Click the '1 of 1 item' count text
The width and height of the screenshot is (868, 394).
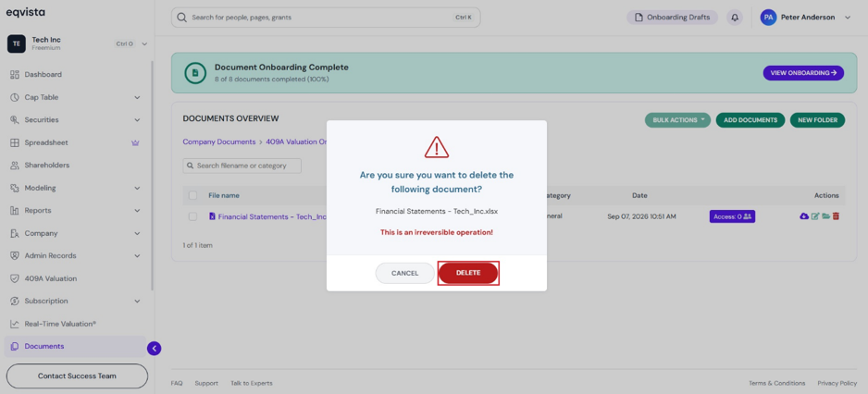198,245
